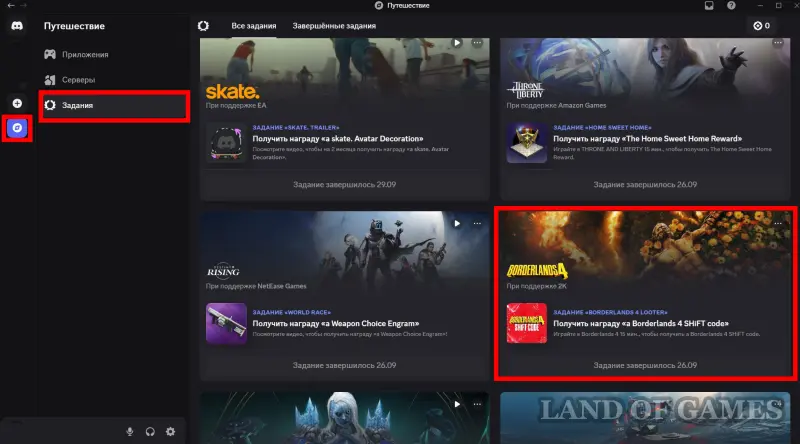Select the Все задания tab
Screen dimensions: 800x444
252,26
